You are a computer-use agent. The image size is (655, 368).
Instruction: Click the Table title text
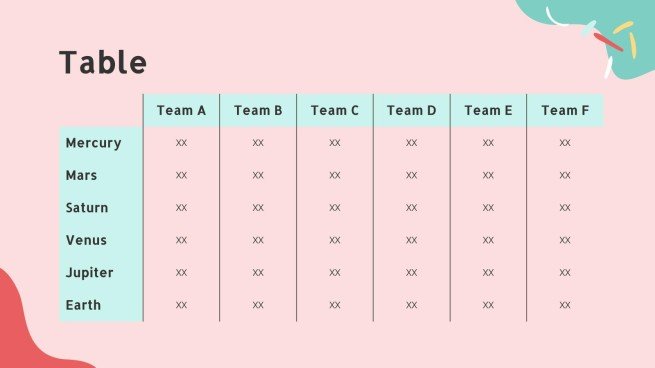[x=103, y=63]
